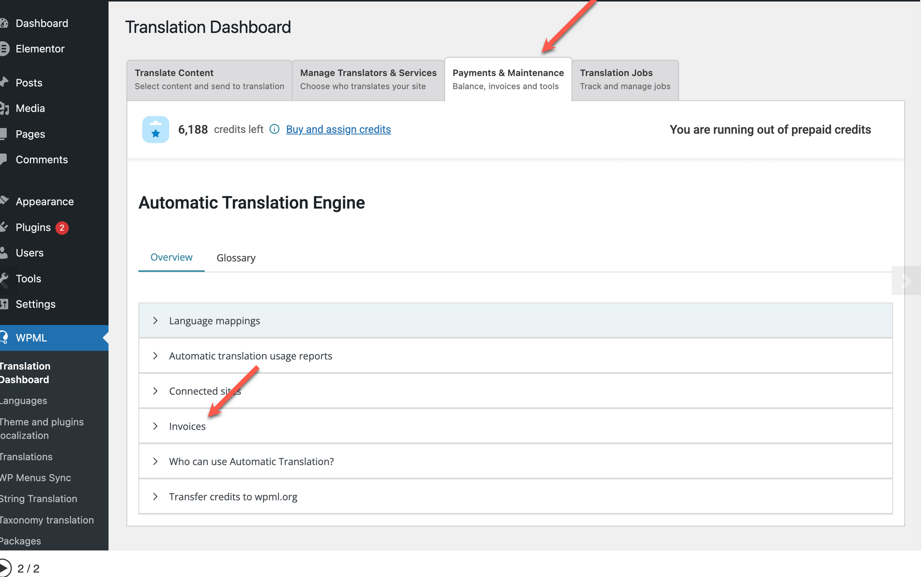Click the play icon next to 2 / 2

click(4, 568)
